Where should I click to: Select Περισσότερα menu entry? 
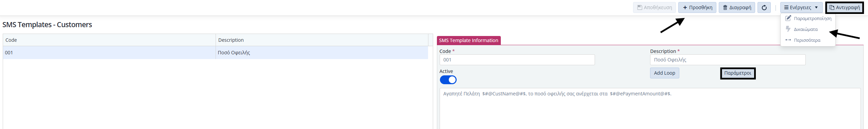pos(808,40)
